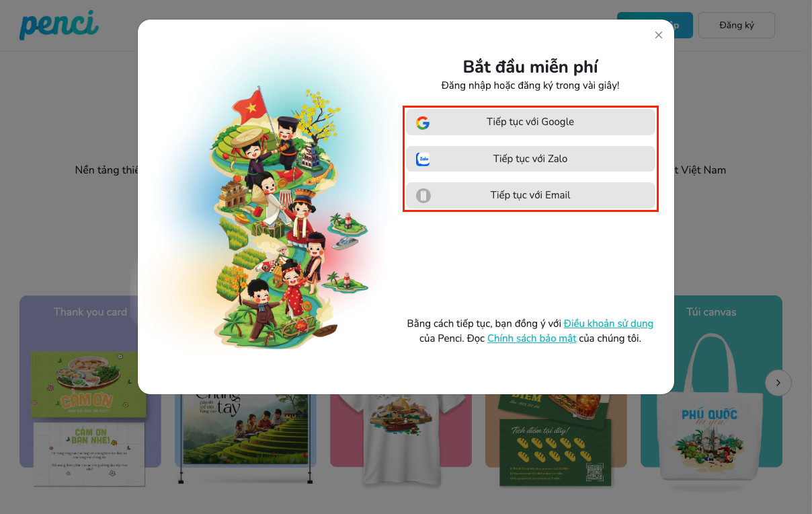Click the Bắt đầu miễn phí heading

(x=530, y=67)
